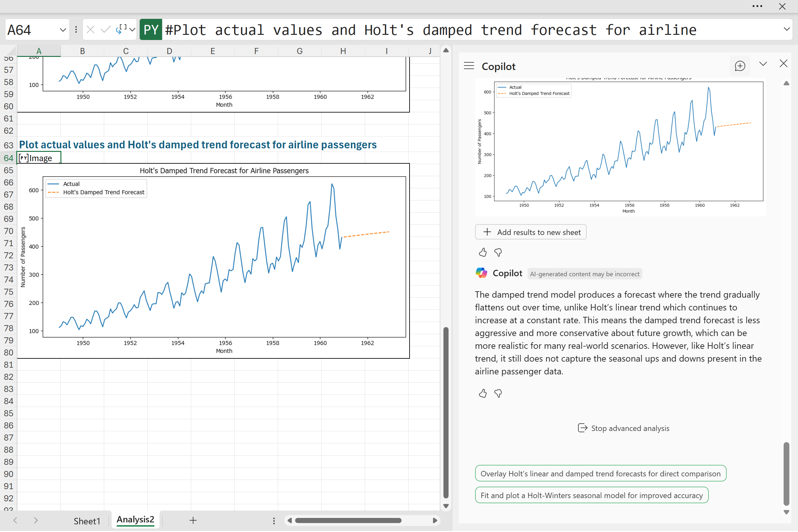The width and height of the screenshot is (798, 532).
Task: Like the damped trend explanation
Action: pyautogui.click(x=482, y=394)
